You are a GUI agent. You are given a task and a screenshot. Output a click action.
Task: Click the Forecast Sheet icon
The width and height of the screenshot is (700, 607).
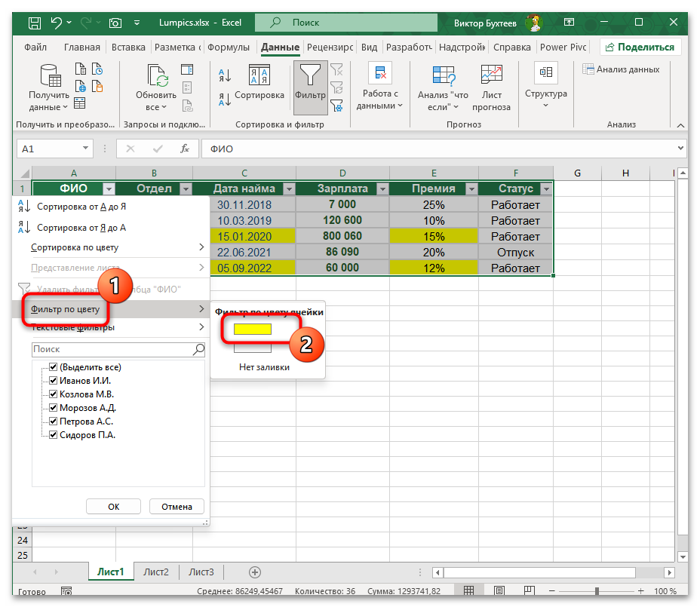click(492, 78)
